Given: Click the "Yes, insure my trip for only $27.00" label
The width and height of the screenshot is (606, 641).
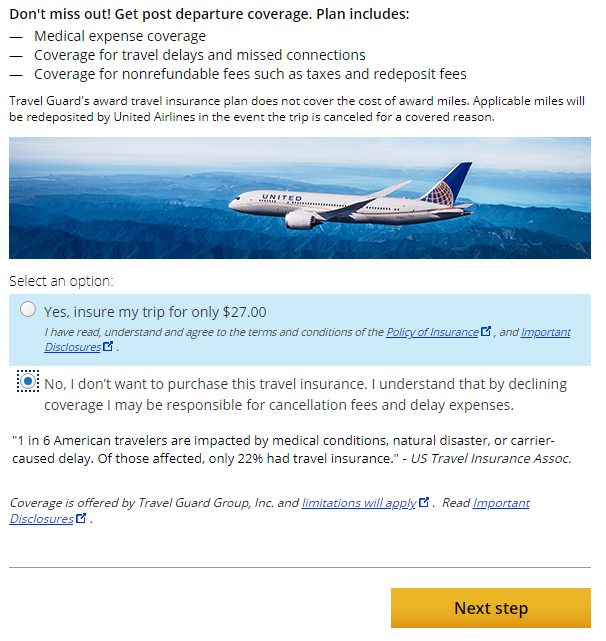Looking at the screenshot, I should pos(155,312).
